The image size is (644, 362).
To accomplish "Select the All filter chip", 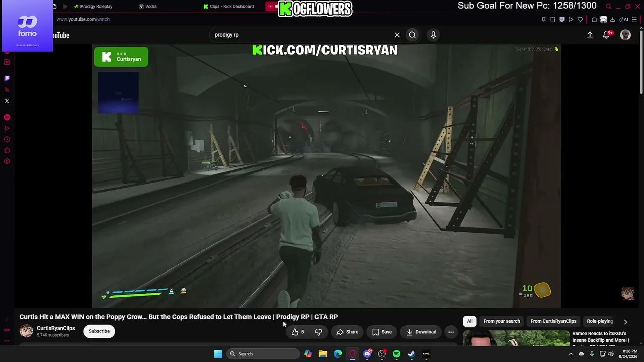I will tap(470, 321).
